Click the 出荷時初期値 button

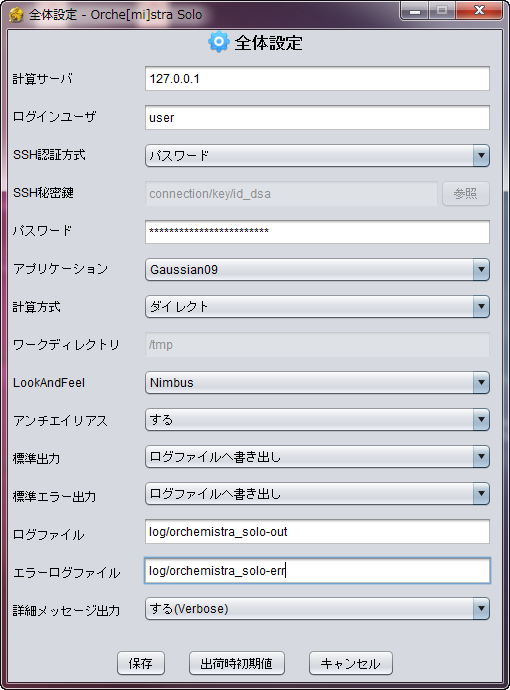(237, 663)
